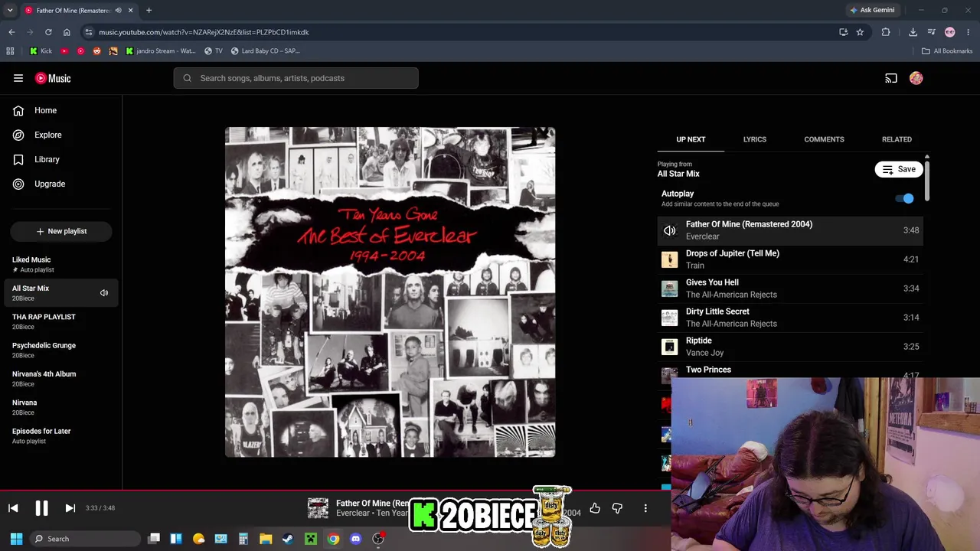Open the Chrome three-dot menu
Screen dimensions: 980x551
pos(969,32)
